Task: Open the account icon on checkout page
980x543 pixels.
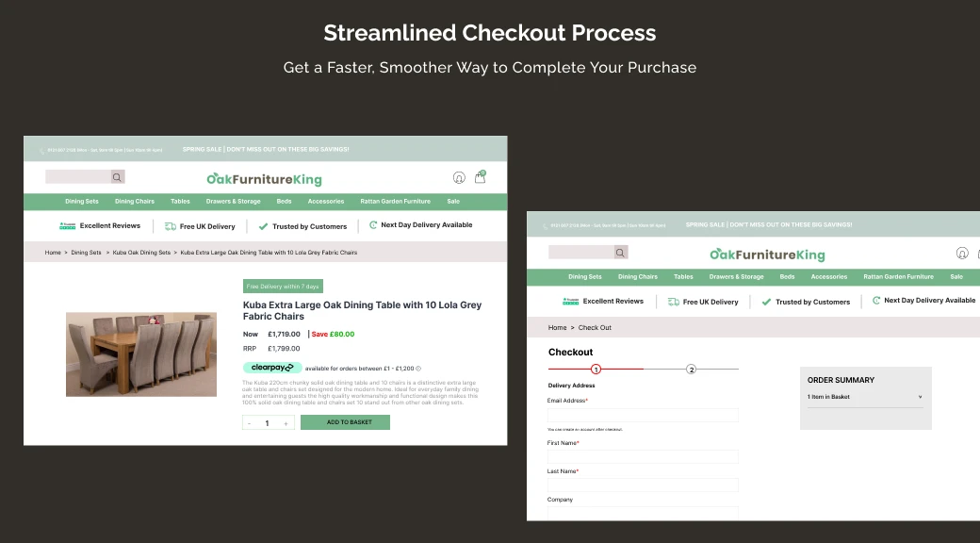Action: coord(962,253)
